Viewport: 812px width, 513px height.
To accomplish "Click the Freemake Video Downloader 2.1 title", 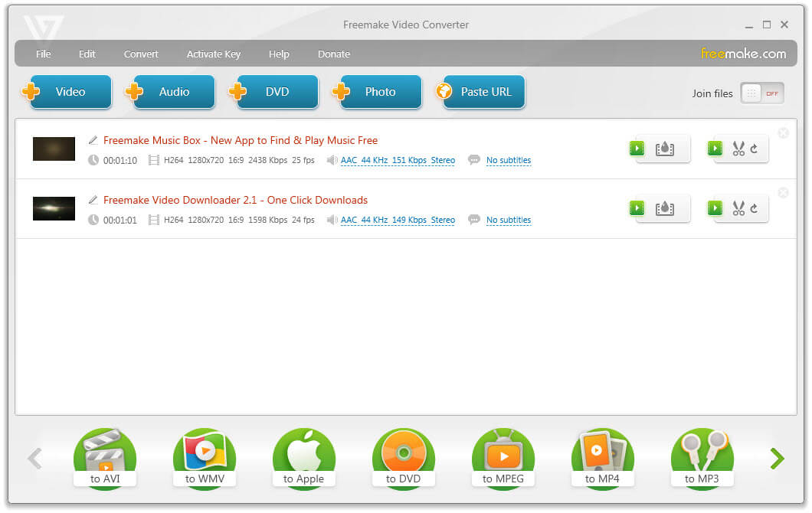I will coord(235,200).
